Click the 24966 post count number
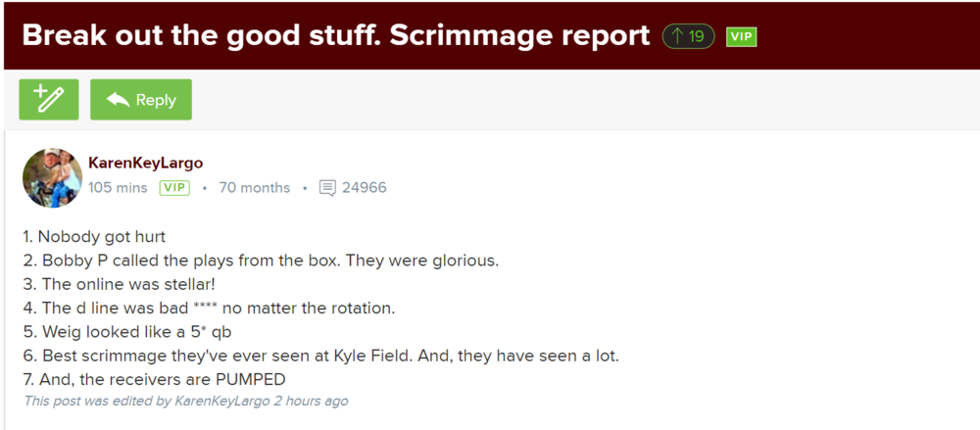 [x=364, y=187]
